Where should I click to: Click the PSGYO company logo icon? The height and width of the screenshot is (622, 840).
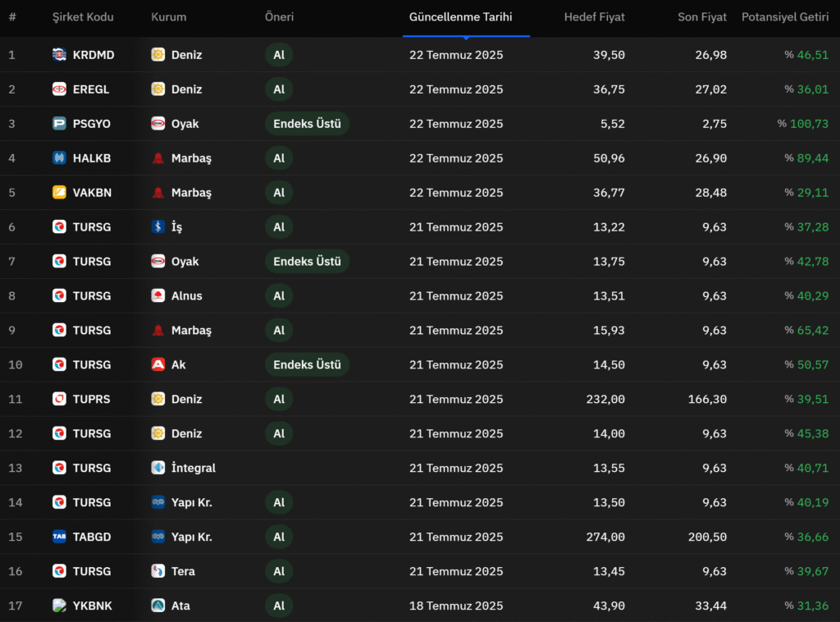[x=59, y=124]
